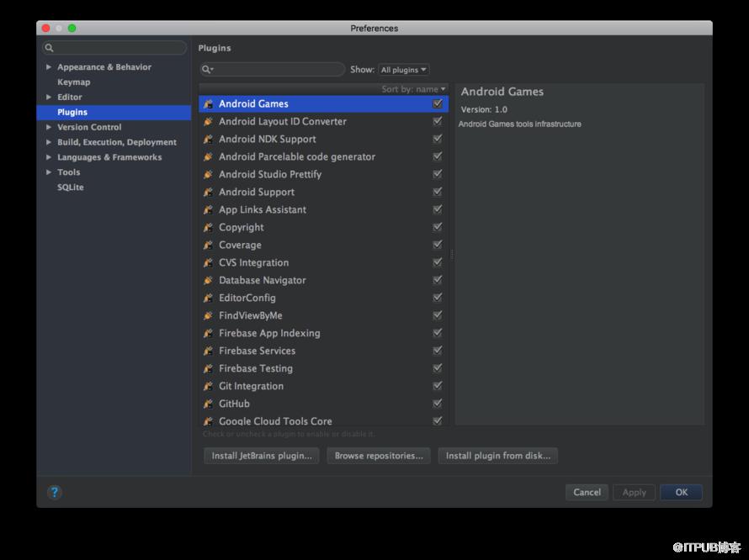This screenshot has width=749, height=560.
Task: Toggle the Git Integration plugin checkbox
Action: pos(437,386)
